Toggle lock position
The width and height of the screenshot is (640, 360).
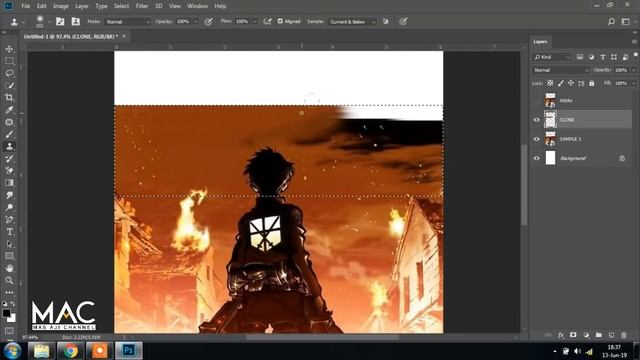coord(571,83)
